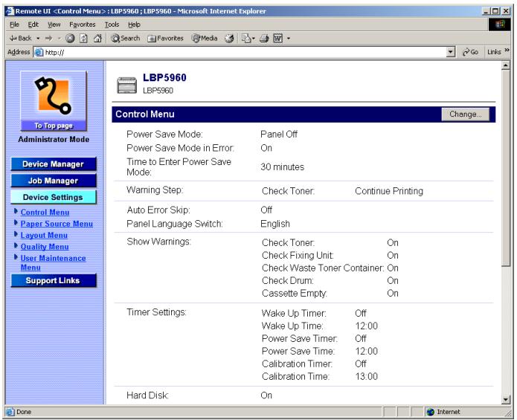Click the "Panel Off" power save value
517x420 pixels.
pos(279,135)
